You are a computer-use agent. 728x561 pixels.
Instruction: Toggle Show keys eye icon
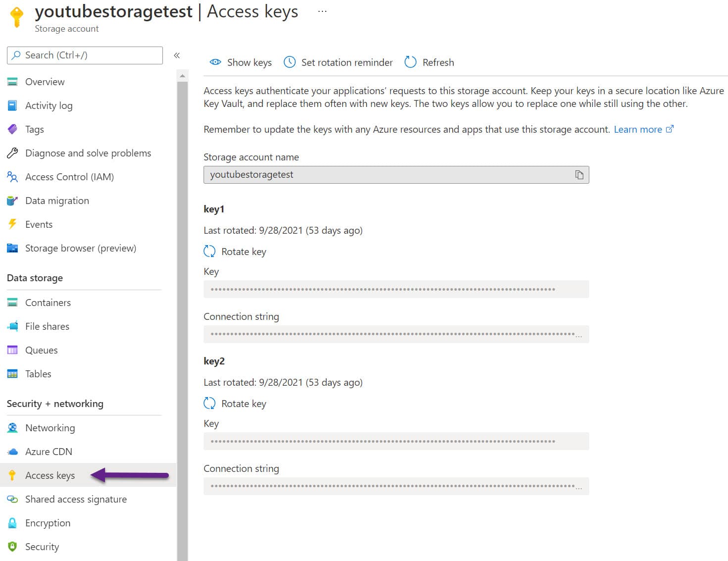click(215, 62)
